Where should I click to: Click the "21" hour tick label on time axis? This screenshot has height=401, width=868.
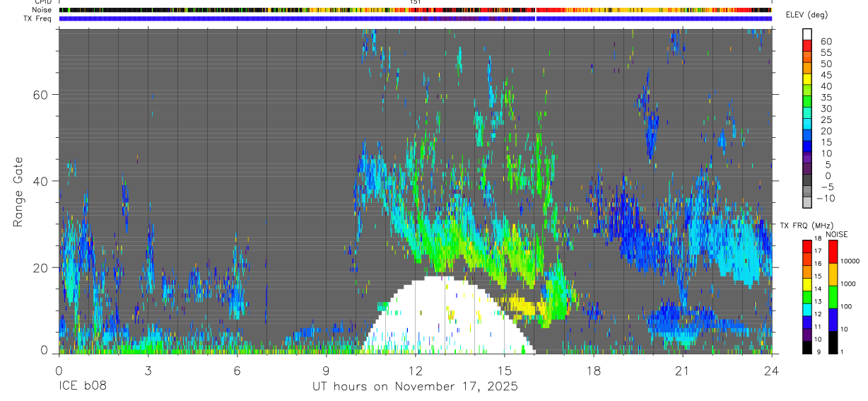point(682,370)
